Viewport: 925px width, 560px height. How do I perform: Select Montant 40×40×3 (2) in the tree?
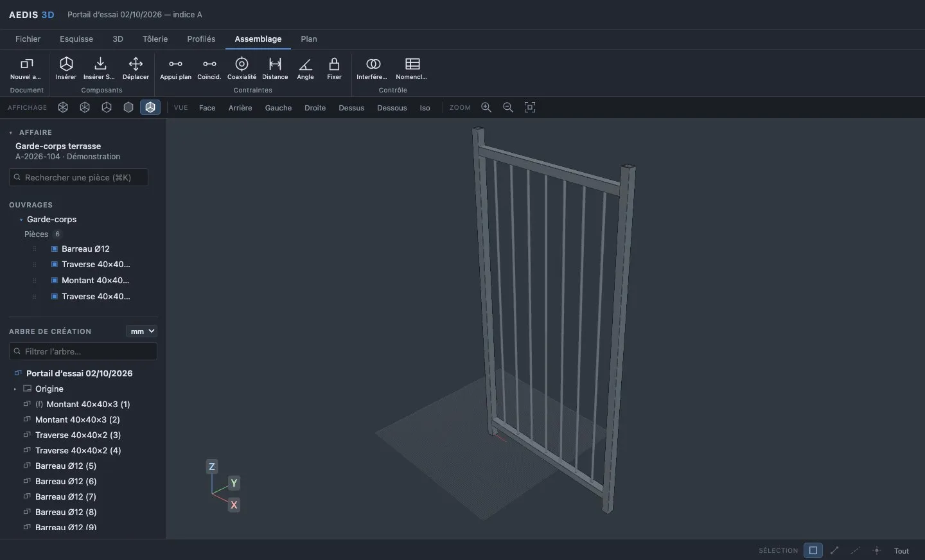[78, 420]
